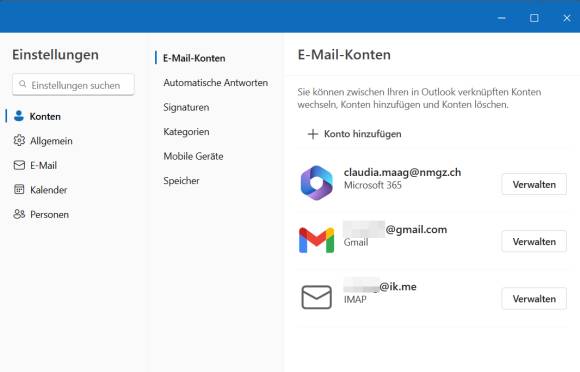This screenshot has width=580, height=372.
Task: Minimize the settings window
Action: point(502,18)
